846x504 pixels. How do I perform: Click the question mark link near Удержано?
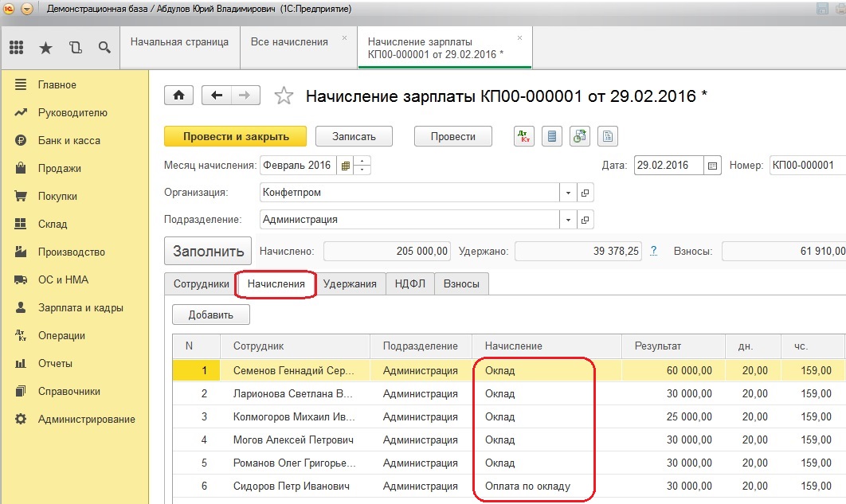[x=653, y=251]
